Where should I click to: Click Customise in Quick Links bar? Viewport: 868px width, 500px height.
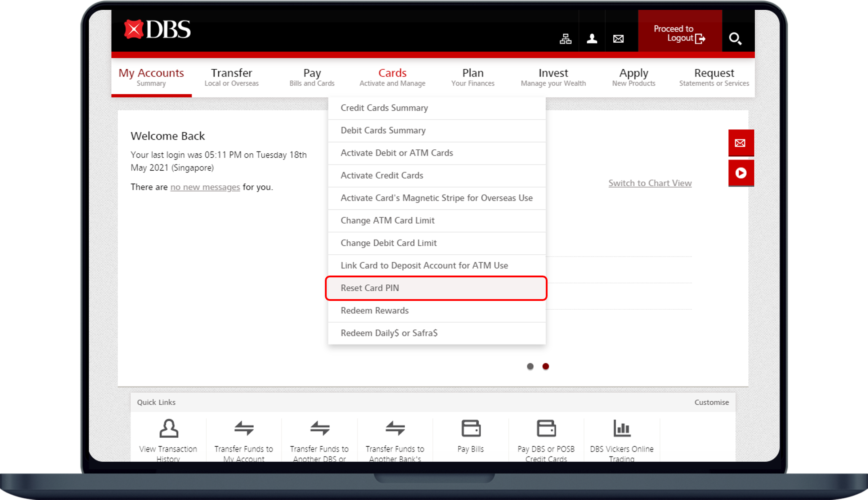point(711,402)
